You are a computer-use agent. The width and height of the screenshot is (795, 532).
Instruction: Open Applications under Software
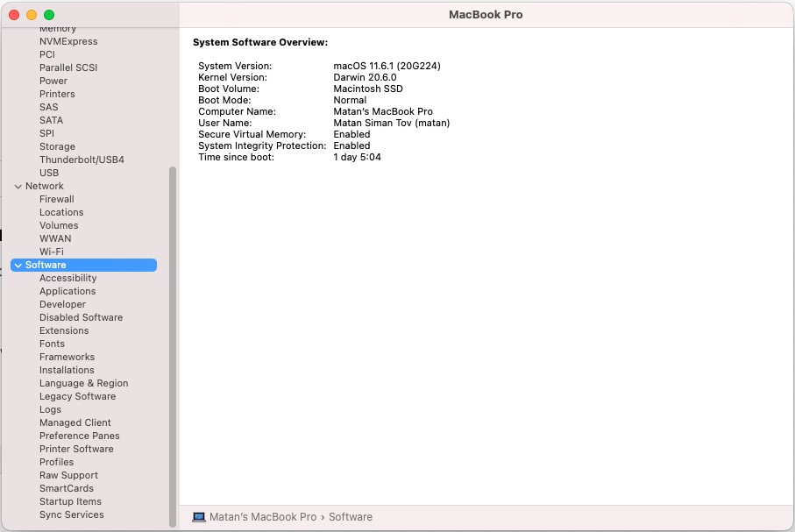point(67,292)
